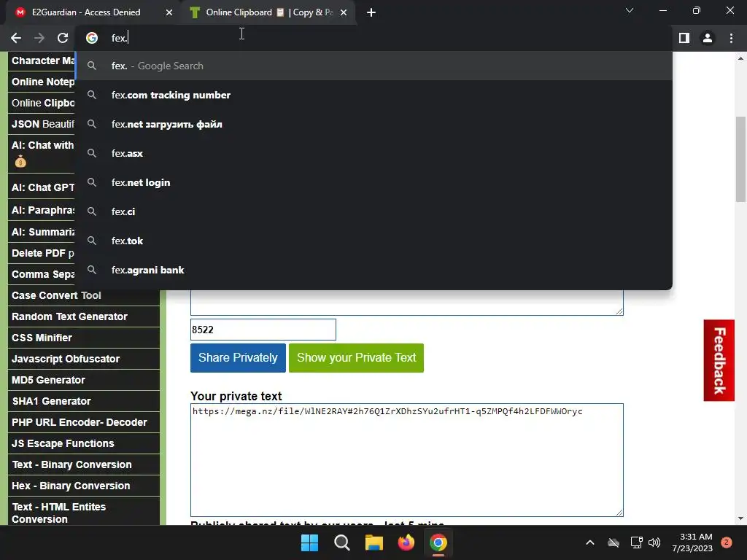747x560 pixels.
Task: Open Windows taskbar Search
Action: pyautogui.click(x=342, y=542)
